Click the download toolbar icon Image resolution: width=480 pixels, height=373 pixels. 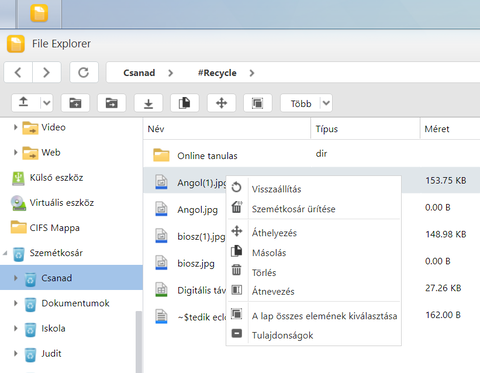click(x=148, y=103)
